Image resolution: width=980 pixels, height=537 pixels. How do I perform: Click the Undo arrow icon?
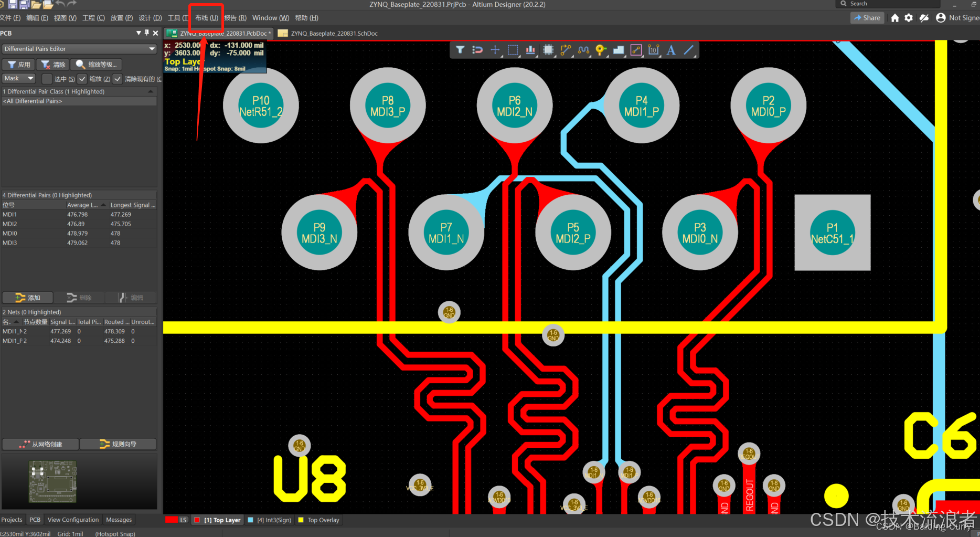[60, 4]
